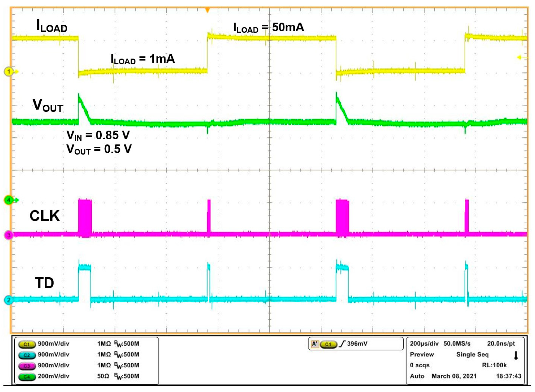
Task: Click the yellow C1 channel badge
Action: (27, 344)
